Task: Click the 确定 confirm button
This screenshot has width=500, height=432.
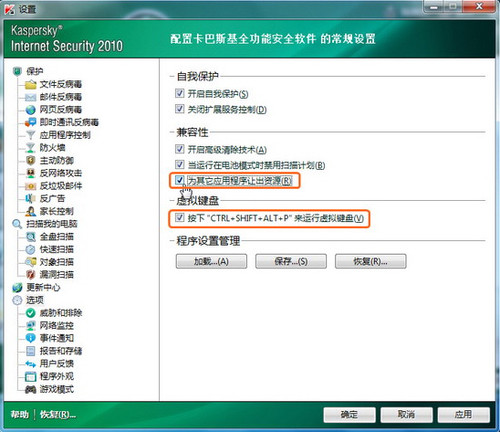Action: pyautogui.click(x=349, y=415)
